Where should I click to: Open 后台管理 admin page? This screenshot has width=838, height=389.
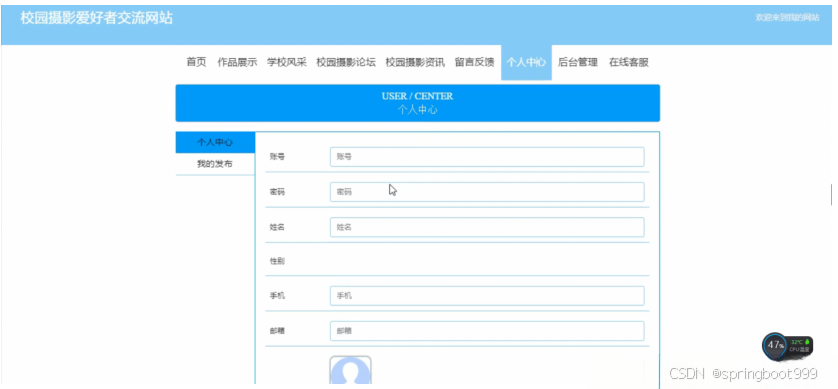point(578,63)
